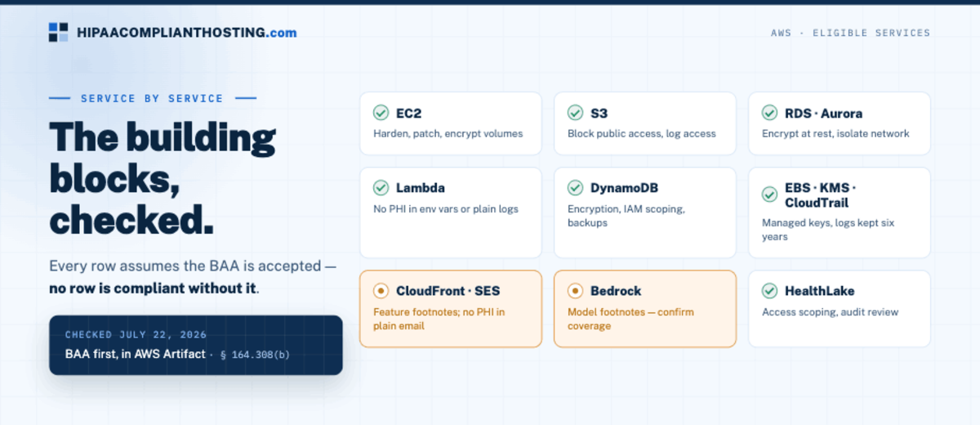Click 'Harden, patch, encrypt volumes' text
The width and height of the screenshot is (980, 425).
pos(448,134)
